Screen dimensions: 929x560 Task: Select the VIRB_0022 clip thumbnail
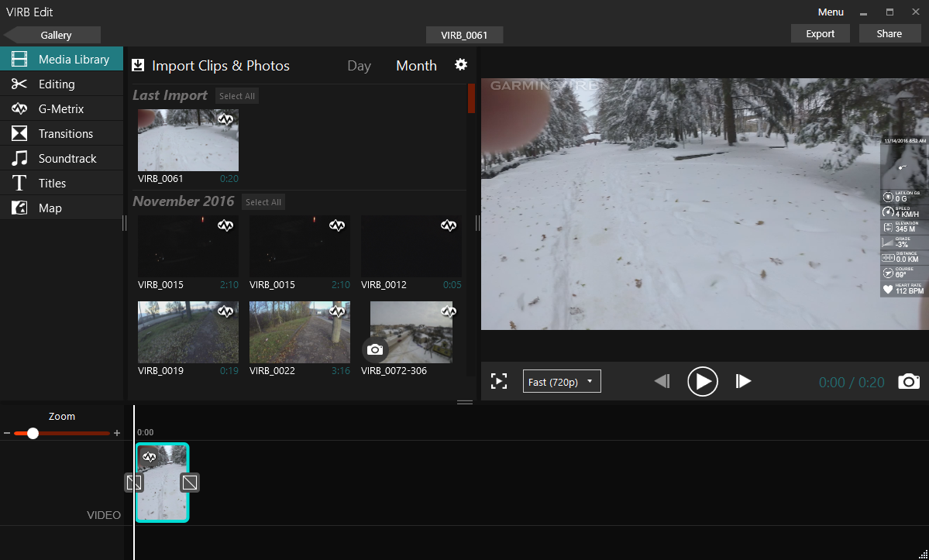299,332
